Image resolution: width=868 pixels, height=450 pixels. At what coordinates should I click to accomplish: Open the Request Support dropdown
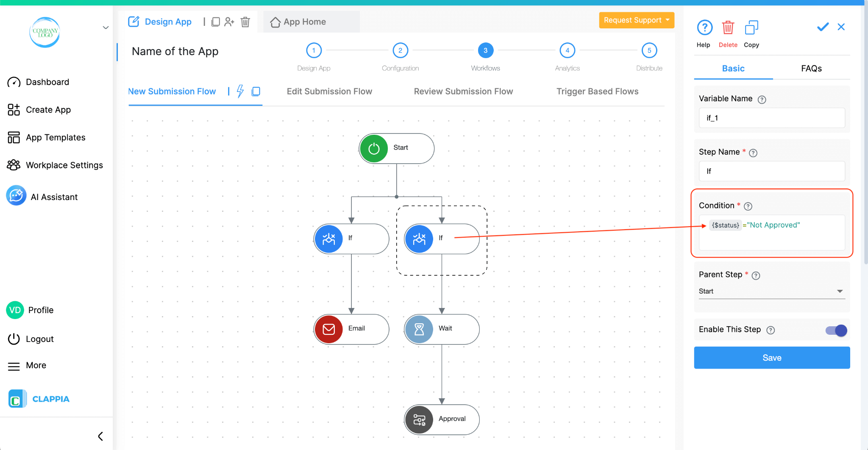(x=636, y=20)
